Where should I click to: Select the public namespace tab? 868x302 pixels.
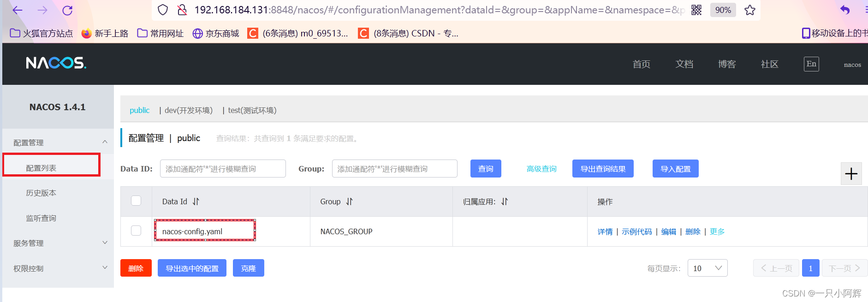click(140, 110)
